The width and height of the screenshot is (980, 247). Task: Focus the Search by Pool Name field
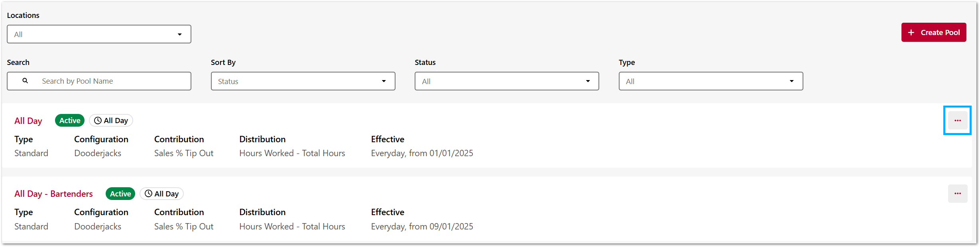(x=108, y=81)
